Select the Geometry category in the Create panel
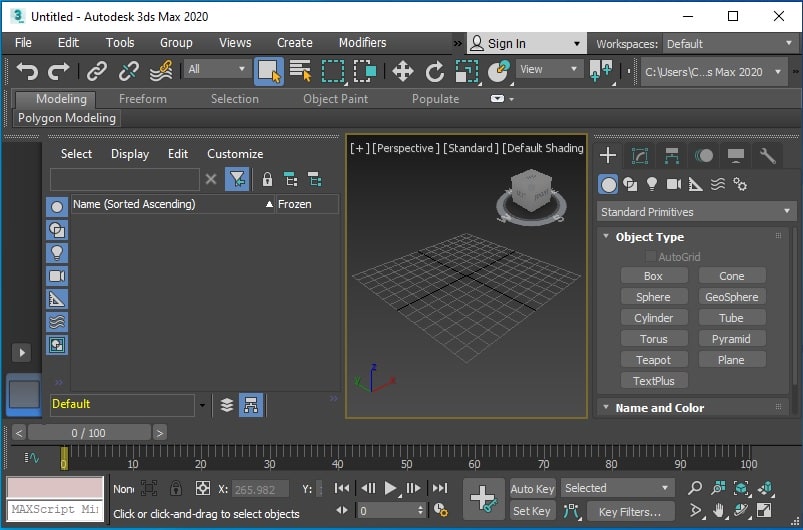Image resolution: width=803 pixels, height=530 pixels. [x=608, y=184]
